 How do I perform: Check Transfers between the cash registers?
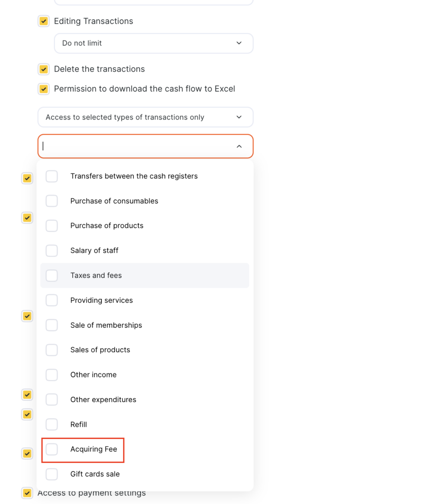52,176
